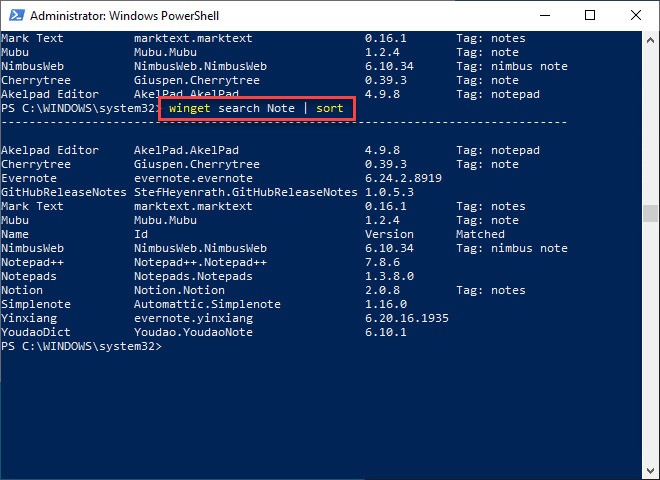Click the PowerShell icon in title bar
Screen dimensions: 660x480
pyautogui.click(x=15, y=16)
